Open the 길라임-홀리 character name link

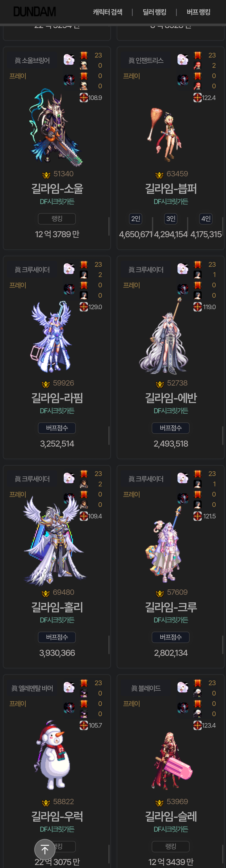click(x=57, y=607)
